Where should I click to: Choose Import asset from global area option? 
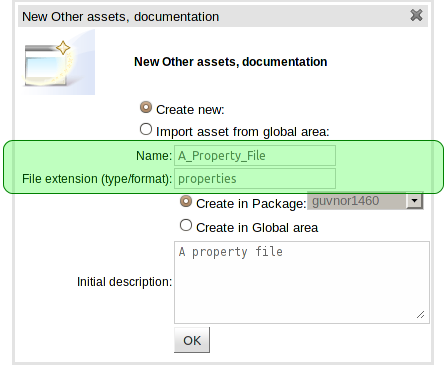pyautogui.click(x=146, y=129)
